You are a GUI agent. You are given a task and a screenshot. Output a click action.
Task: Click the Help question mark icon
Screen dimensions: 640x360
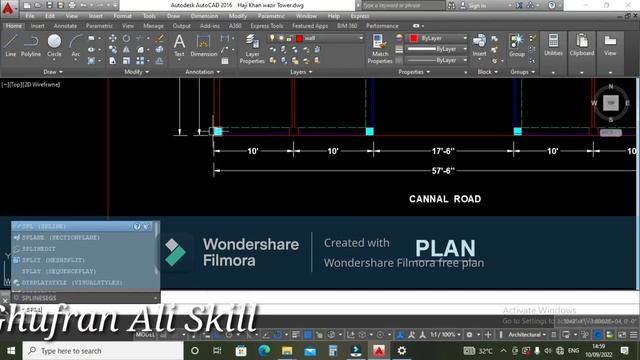click(x=551, y=5)
